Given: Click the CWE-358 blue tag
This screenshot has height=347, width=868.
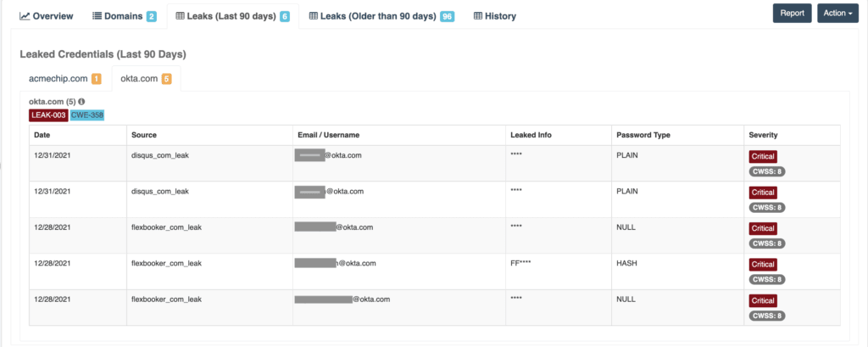Looking at the screenshot, I should tap(87, 115).
